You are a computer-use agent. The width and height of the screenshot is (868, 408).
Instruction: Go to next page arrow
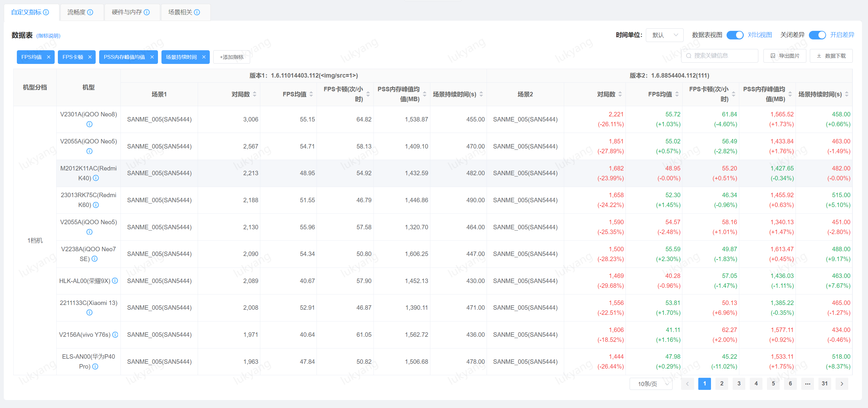pyautogui.click(x=842, y=384)
